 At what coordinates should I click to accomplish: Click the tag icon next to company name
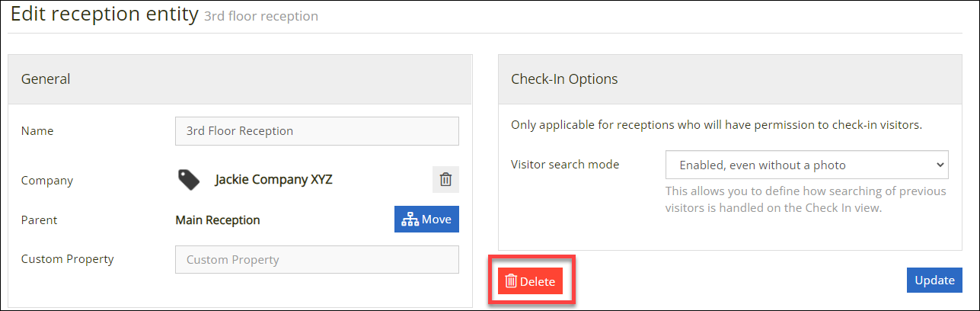(189, 180)
